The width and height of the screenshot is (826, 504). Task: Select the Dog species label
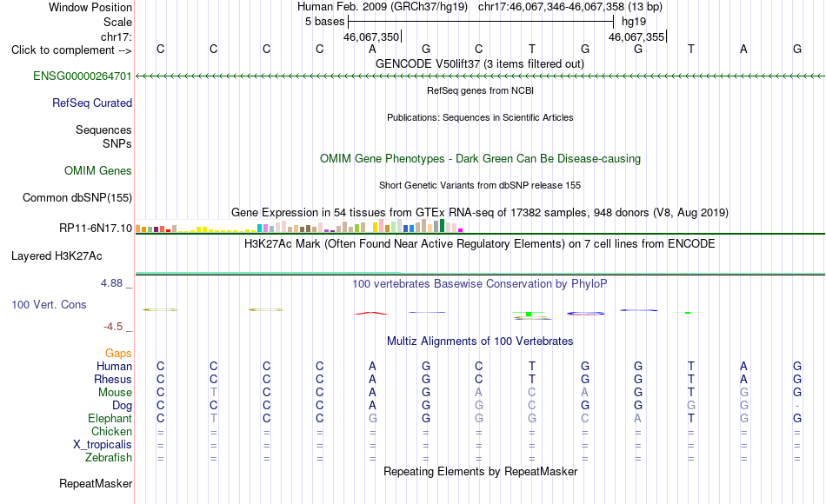(122, 406)
